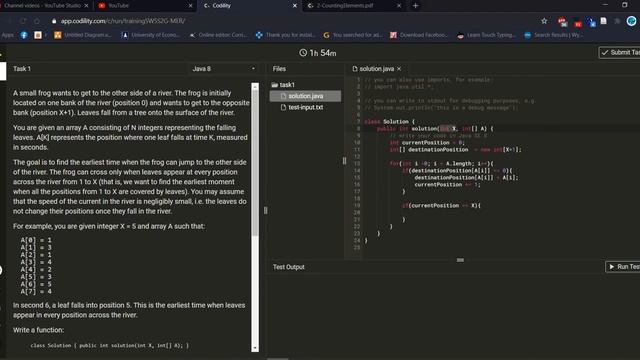Click the 'For example, you are given integer' paragraph

pos(109,226)
